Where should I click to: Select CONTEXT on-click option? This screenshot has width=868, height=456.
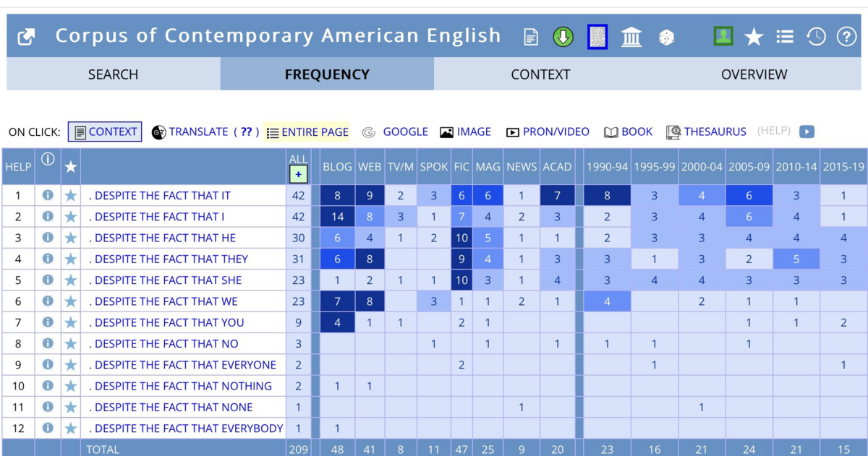[x=105, y=132]
